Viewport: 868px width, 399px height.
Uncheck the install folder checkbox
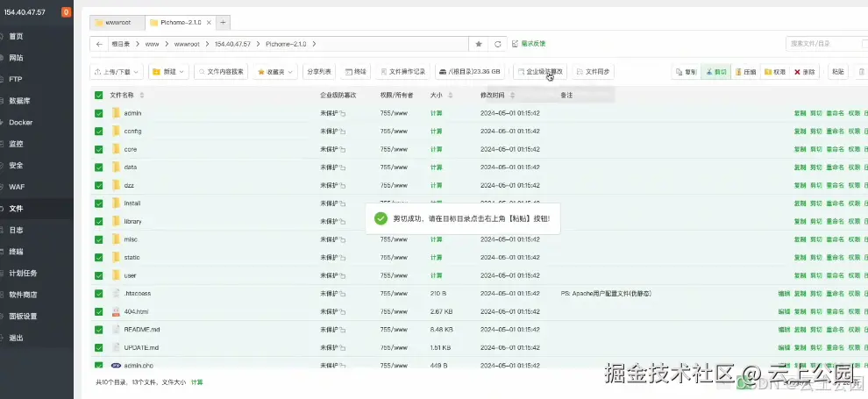[98, 203]
